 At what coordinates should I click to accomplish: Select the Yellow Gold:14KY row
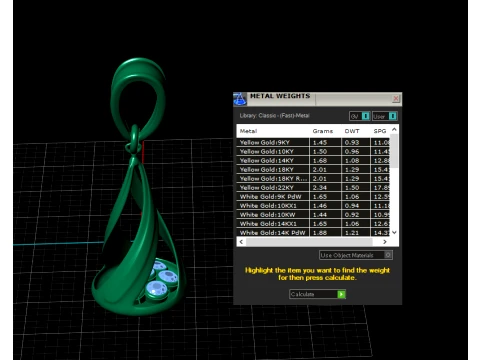tap(313, 160)
